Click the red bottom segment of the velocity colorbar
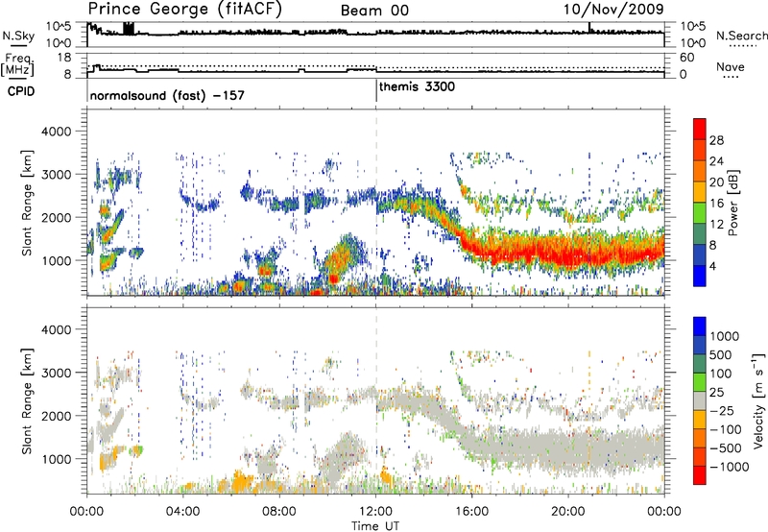 click(700, 475)
